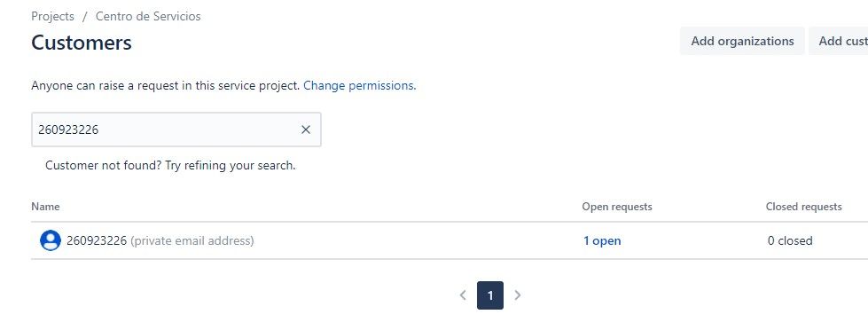Open customer 260923226 from the list

(97, 240)
